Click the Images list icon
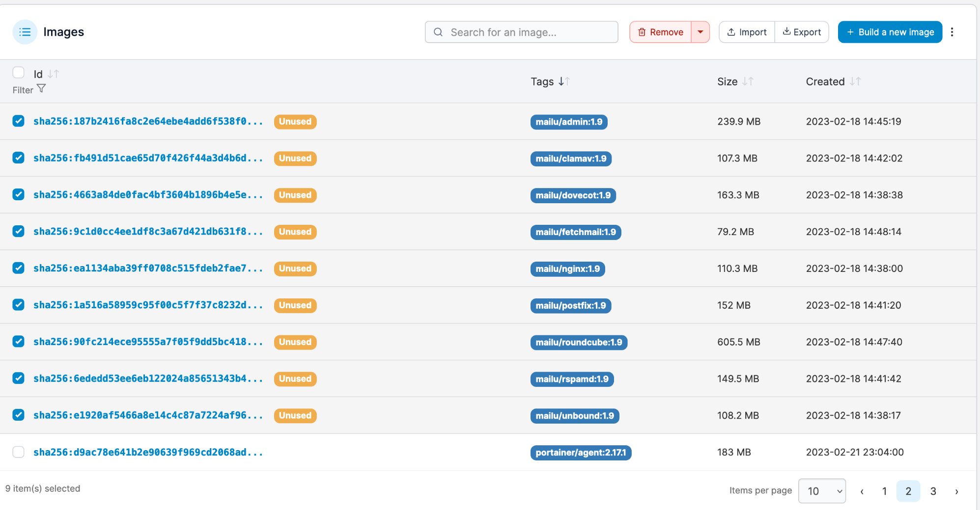Image resolution: width=980 pixels, height=510 pixels. tap(25, 32)
